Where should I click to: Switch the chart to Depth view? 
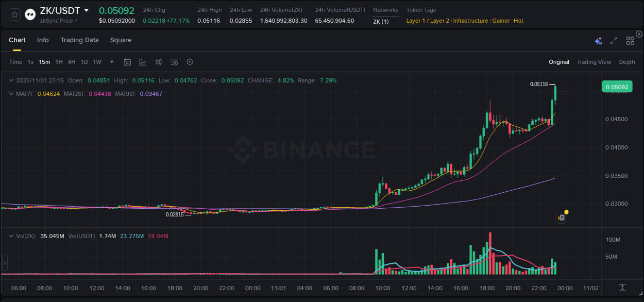tap(627, 62)
